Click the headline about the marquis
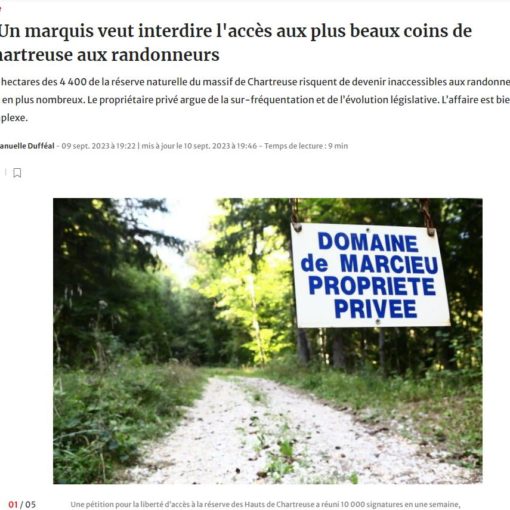 236,43
